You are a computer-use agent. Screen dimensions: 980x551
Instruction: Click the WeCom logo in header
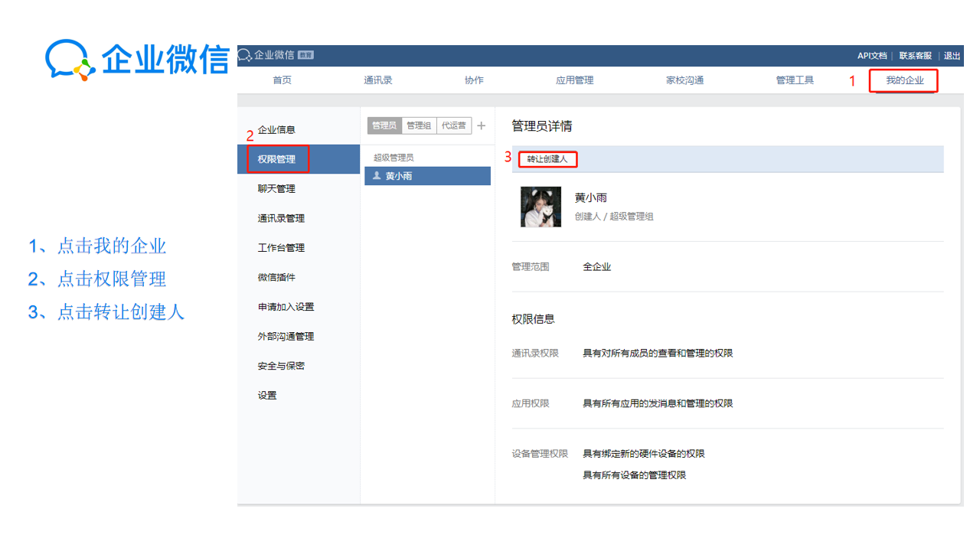pos(266,55)
